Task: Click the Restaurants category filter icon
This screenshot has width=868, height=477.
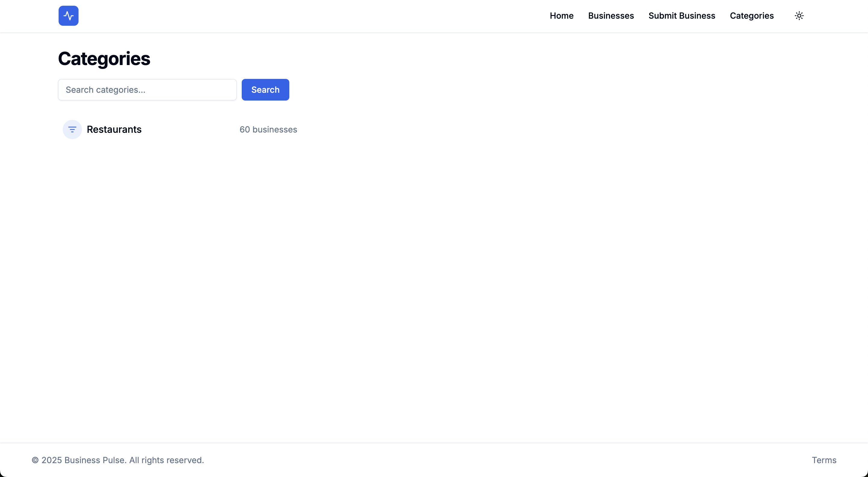Action: [x=72, y=129]
